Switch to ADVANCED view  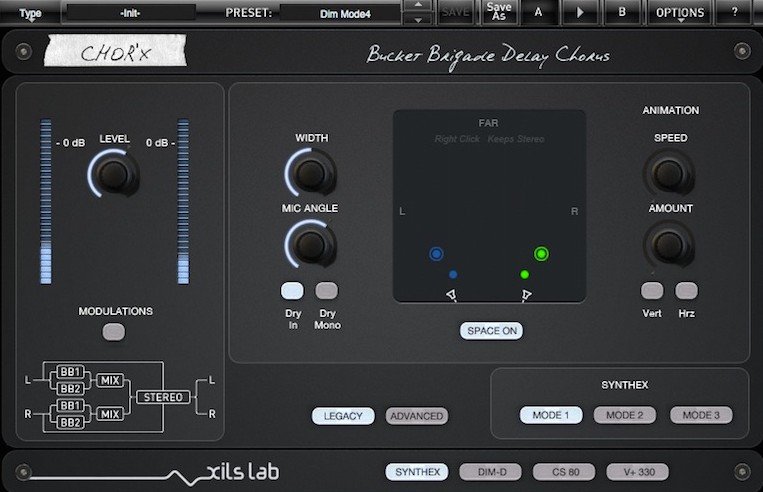pyautogui.click(x=417, y=416)
